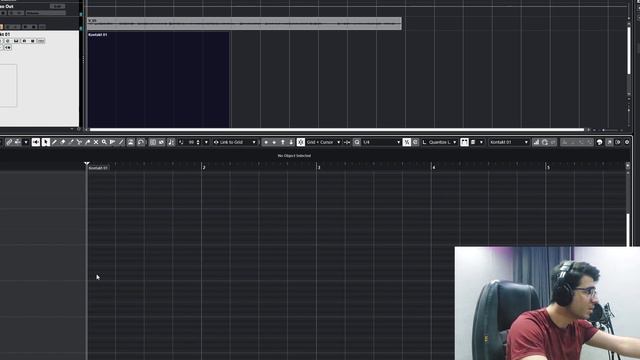The image size is (640, 360).
Task: Click the circular loop icon in editor toolbar
Action: [545, 142]
